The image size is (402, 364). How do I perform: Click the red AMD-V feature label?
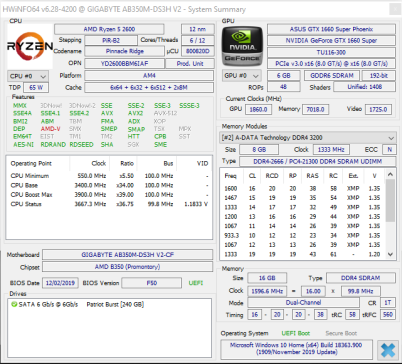[x=51, y=129]
